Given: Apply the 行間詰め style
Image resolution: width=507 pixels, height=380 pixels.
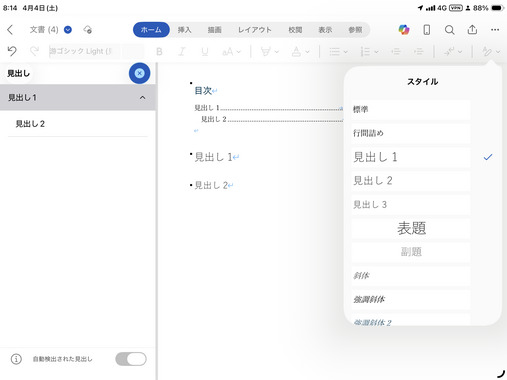Looking at the screenshot, I should pos(411,133).
